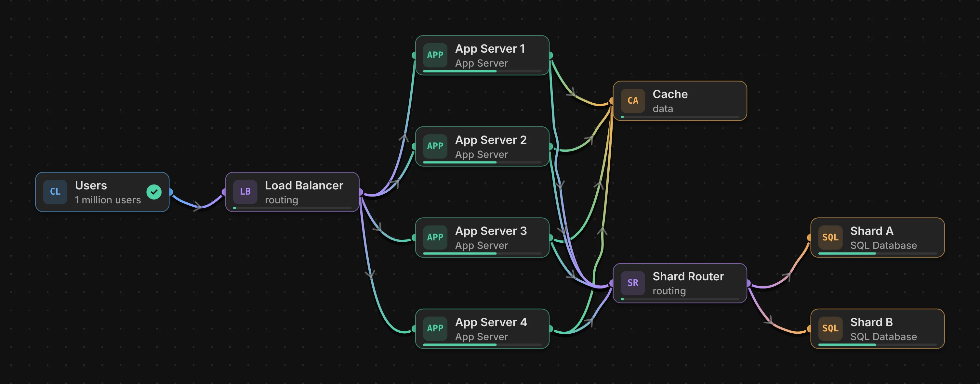980x384 pixels.
Task: Click the App Server 1 title
Action: [490, 49]
